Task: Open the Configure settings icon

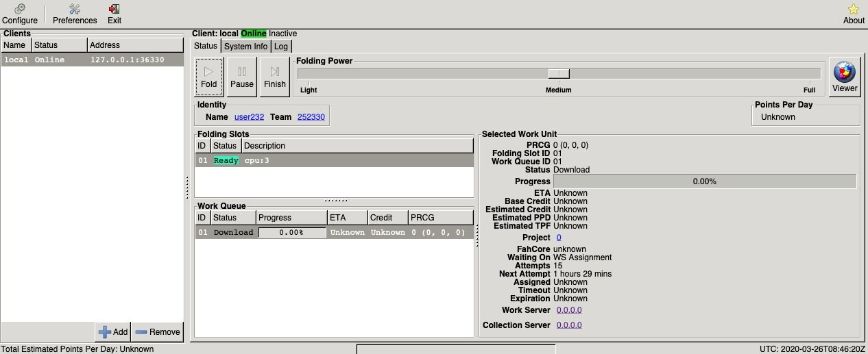Action: coord(20,13)
